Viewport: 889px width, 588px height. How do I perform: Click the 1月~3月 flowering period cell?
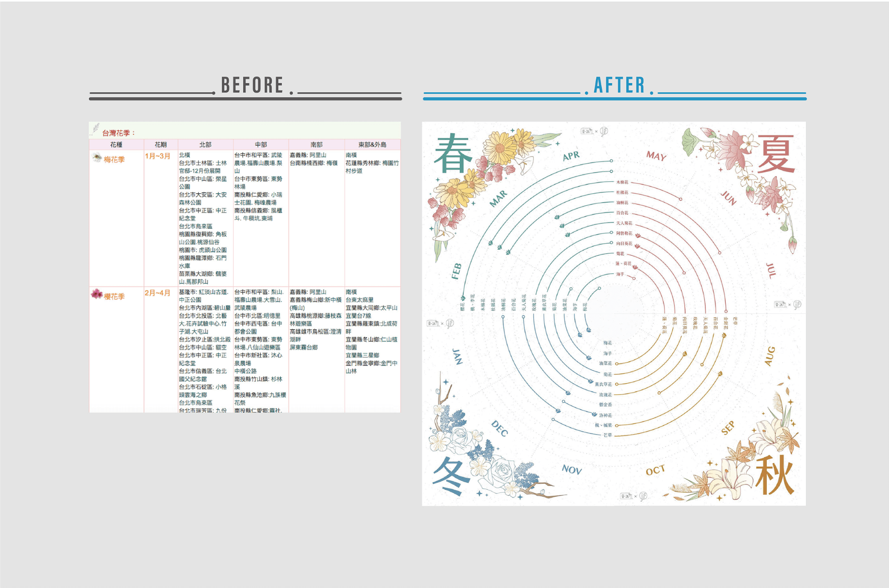coord(157,156)
